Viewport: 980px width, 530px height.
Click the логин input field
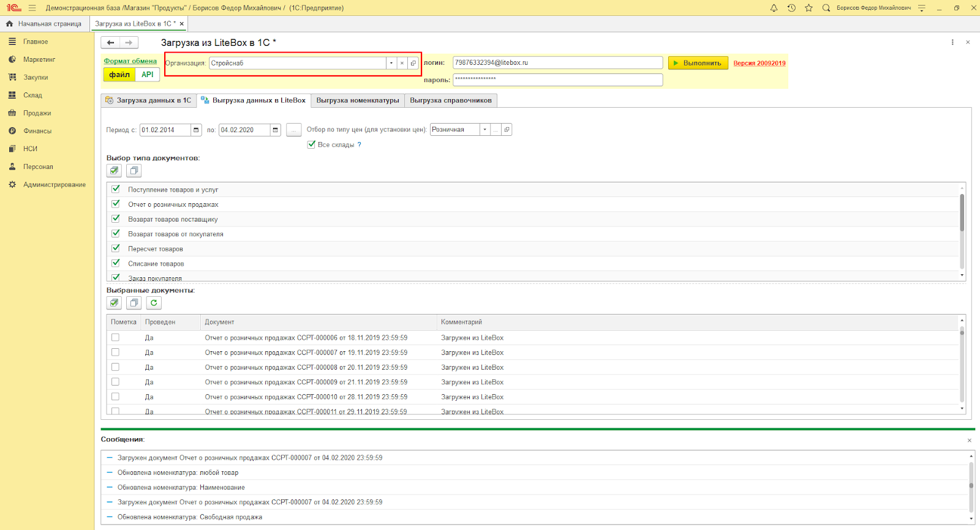557,62
